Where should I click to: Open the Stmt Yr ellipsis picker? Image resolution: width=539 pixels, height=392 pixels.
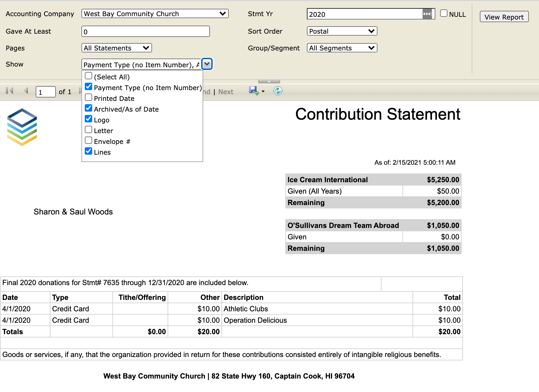tap(427, 14)
